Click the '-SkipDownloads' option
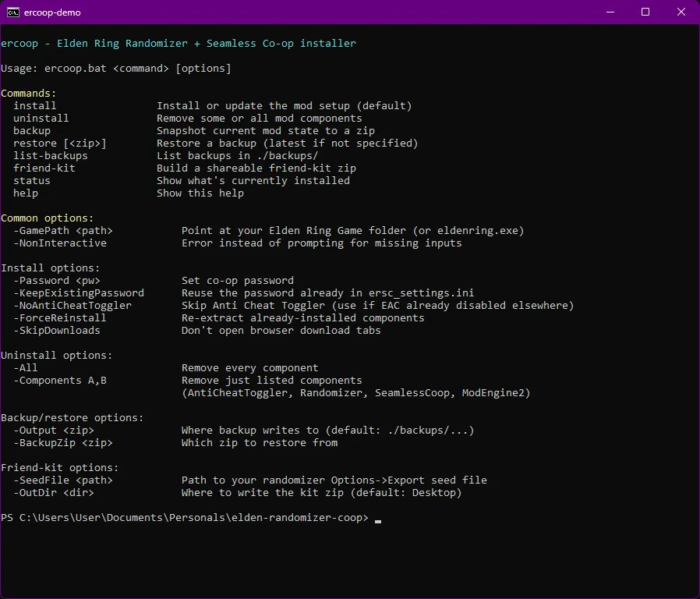The height and width of the screenshot is (599, 700). click(57, 331)
